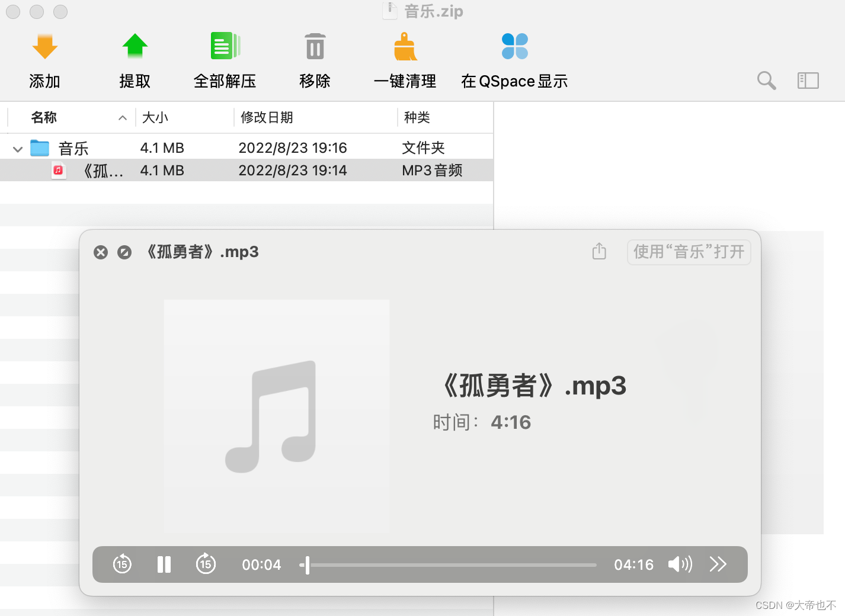
Task: Click the skip-forward chevron in the player
Action: pyautogui.click(x=718, y=564)
